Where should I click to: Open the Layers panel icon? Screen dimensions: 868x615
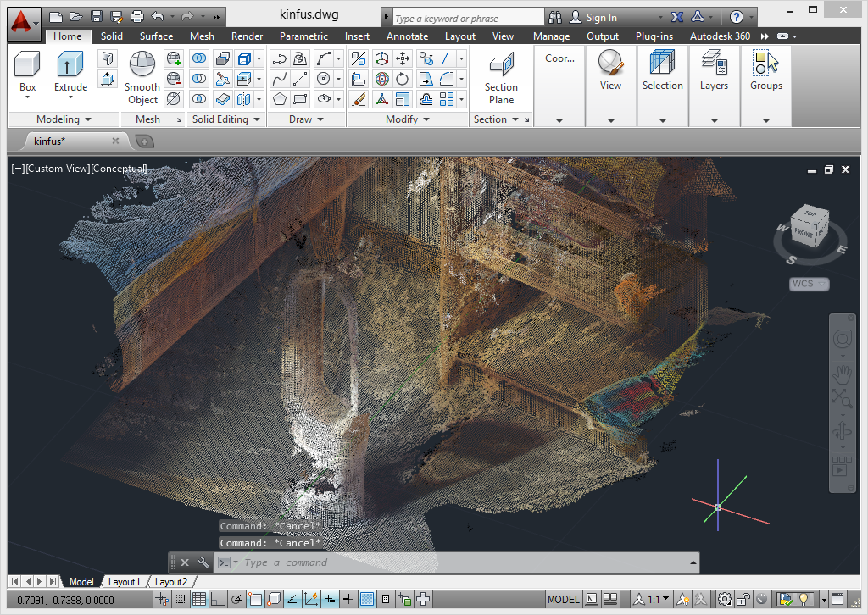click(x=714, y=64)
